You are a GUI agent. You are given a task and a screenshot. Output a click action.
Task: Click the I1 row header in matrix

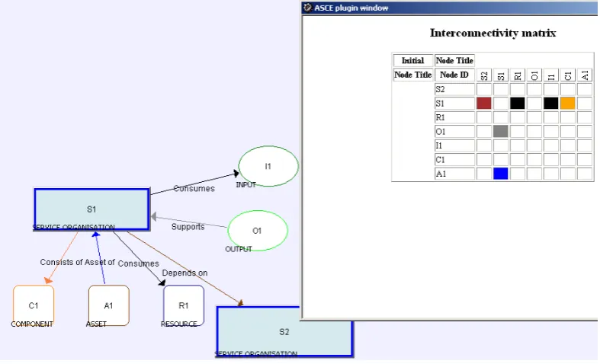(454, 145)
